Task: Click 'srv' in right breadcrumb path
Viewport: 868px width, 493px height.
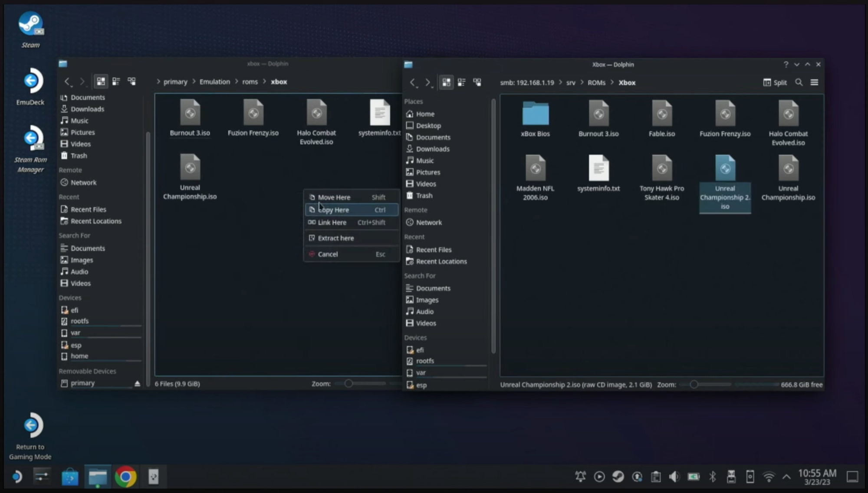Action: point(571,82)
